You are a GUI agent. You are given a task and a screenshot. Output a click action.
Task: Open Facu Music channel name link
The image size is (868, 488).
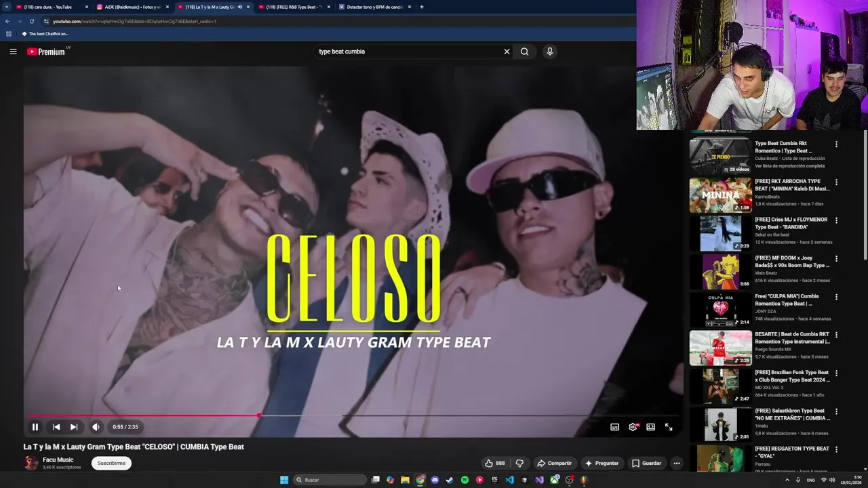pos(58,460)
